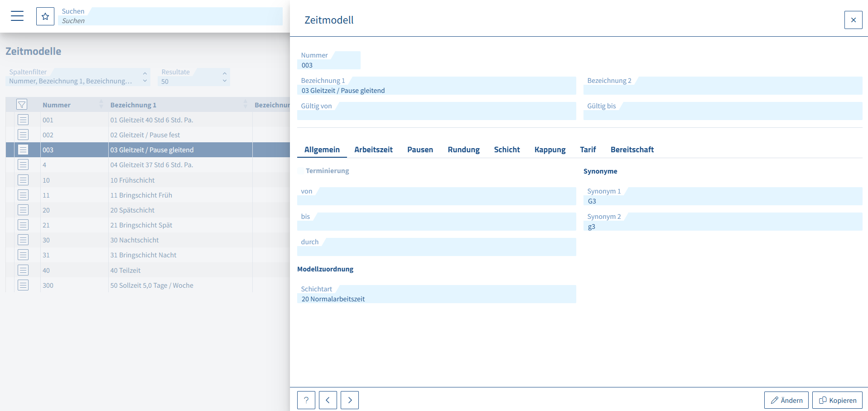
Task: Open row menu icon for 10 Frühschicht
Action: (x=23, y=180)
